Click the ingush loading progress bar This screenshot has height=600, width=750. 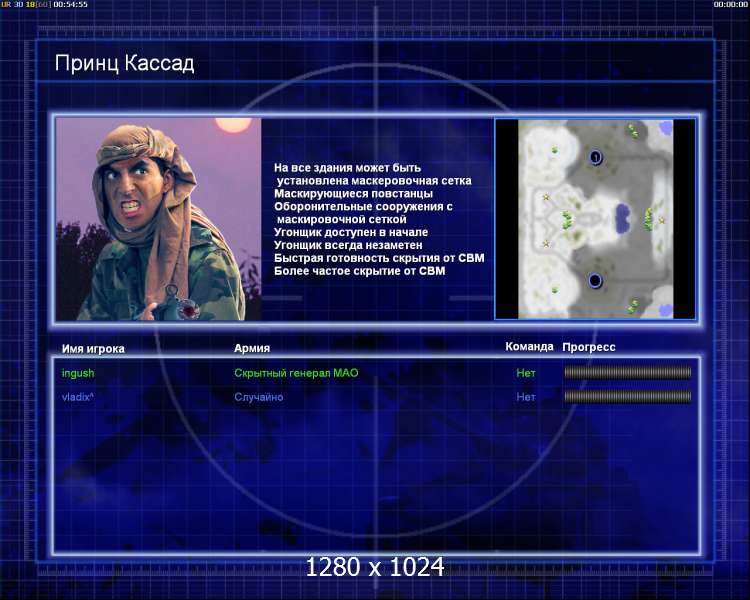(628, 372)
